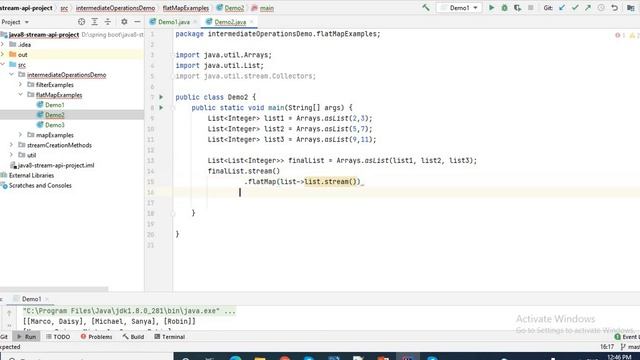Expand the util package
Screen dimensions: 640x360
pos(11,155)
